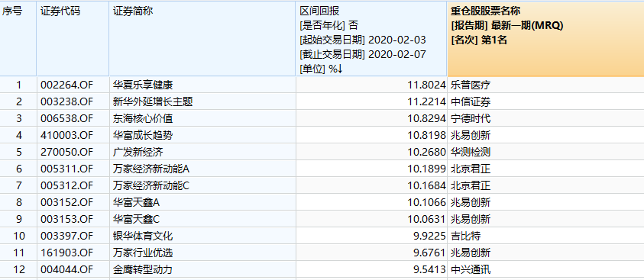
Task: Select fund code 270050.OF
Action: tap(67, 152)
